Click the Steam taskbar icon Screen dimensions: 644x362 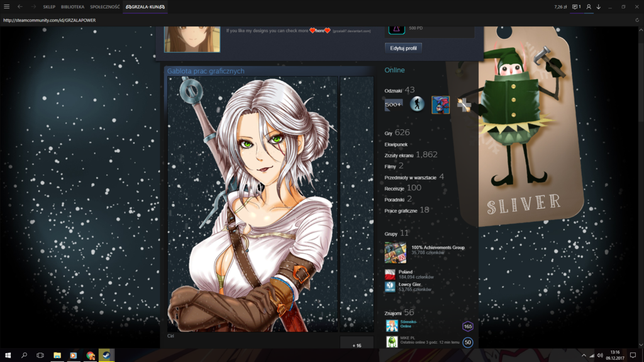[x=106, y=355]
